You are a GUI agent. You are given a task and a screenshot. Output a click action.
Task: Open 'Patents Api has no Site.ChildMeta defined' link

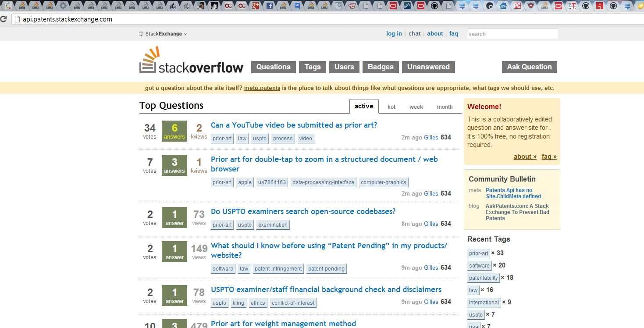point(513,193)
